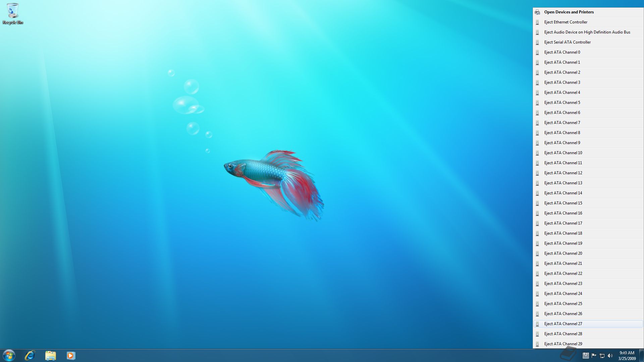This screenshot has width=644, height=362.
Task: Select Eject ATA Channel 13
Action: pyautogui.click(x=588, y=183)
